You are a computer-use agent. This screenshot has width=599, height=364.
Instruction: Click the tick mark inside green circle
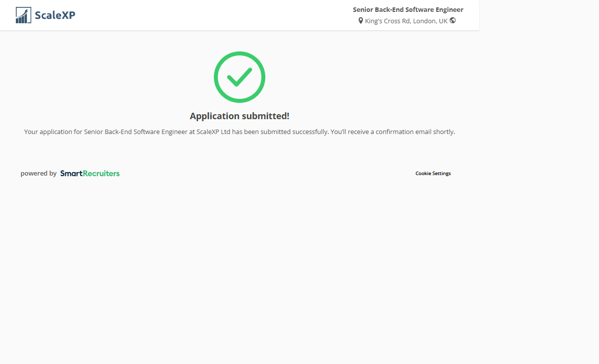pos(239,77)
